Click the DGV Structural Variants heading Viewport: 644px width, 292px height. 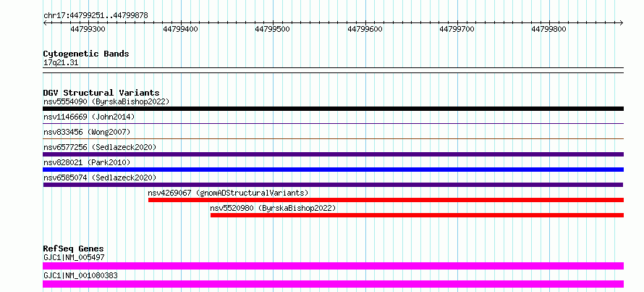101,93
